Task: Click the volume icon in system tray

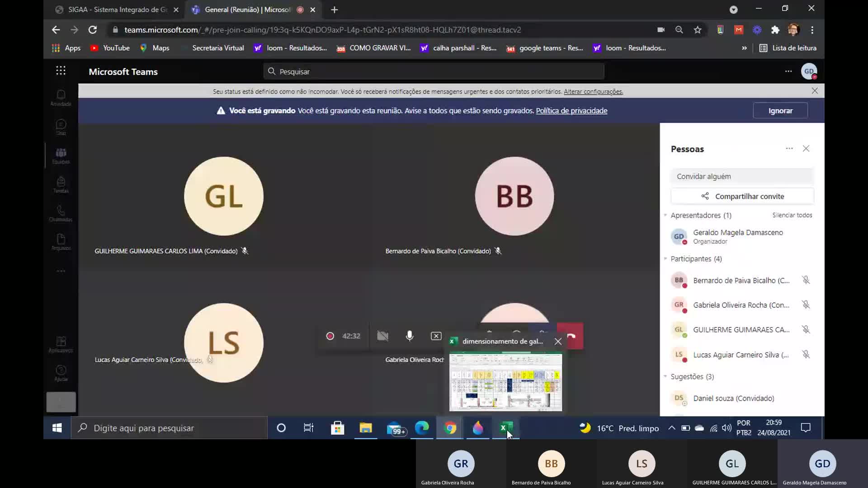Action: (x=726, y=428)
